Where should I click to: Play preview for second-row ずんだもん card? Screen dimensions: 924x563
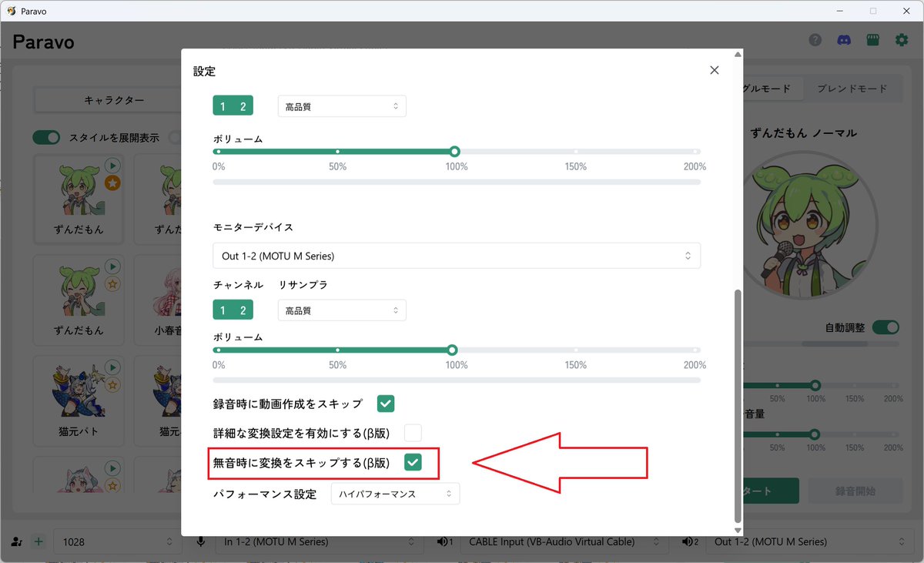112,266
